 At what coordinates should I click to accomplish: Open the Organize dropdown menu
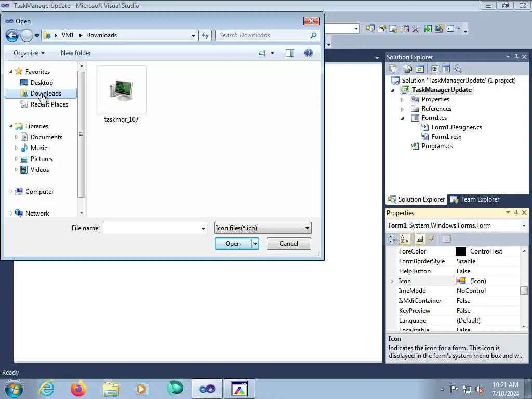coord(29,53)
